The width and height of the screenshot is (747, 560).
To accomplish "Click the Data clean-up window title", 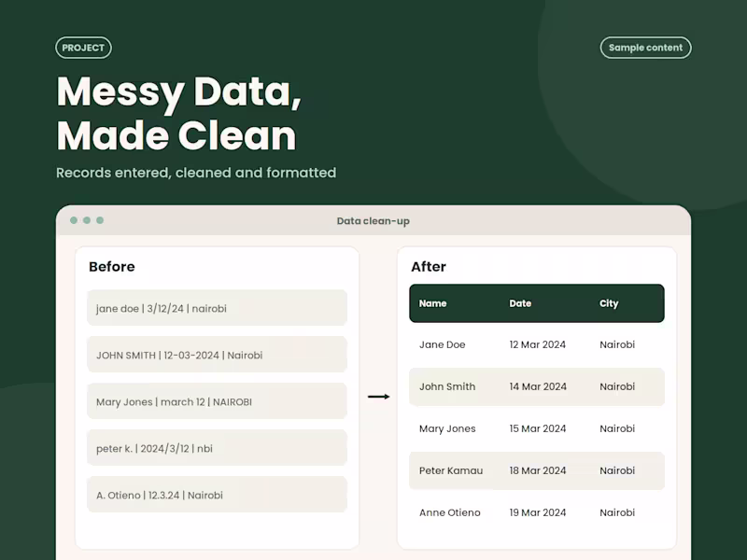I will click(x=373, y=221).
